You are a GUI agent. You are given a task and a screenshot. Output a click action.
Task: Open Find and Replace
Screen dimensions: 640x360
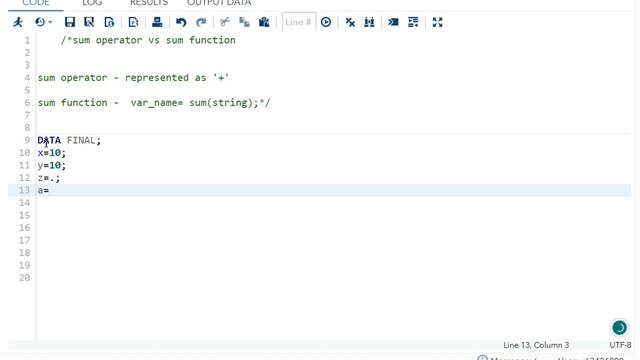point(369,22)
